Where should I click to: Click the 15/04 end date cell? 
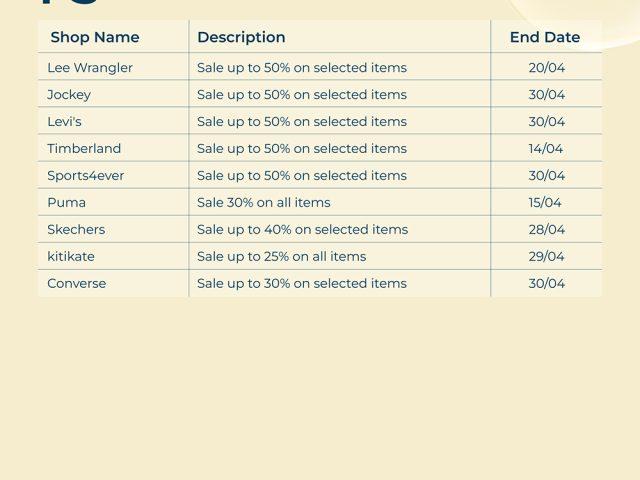(546, 203)
